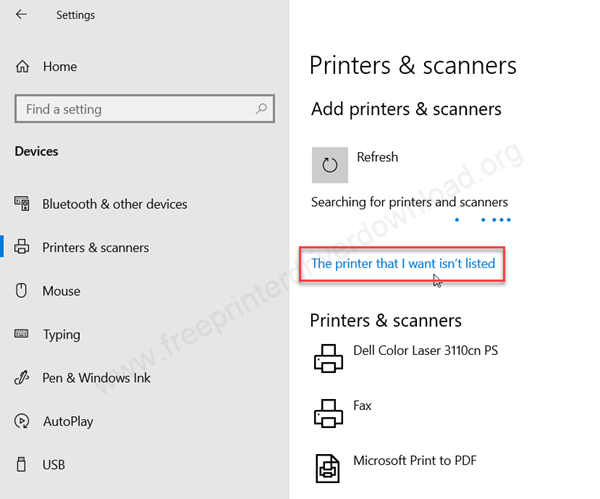
Task: Click the AutoPlay icon in sidebar
Action: (22, 422)
